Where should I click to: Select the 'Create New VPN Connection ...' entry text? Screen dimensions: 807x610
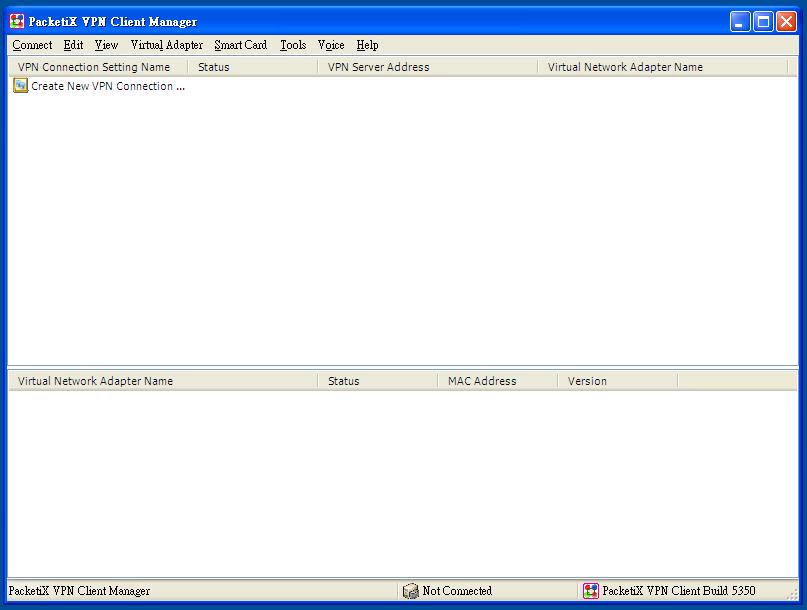[x=108, y=86]
